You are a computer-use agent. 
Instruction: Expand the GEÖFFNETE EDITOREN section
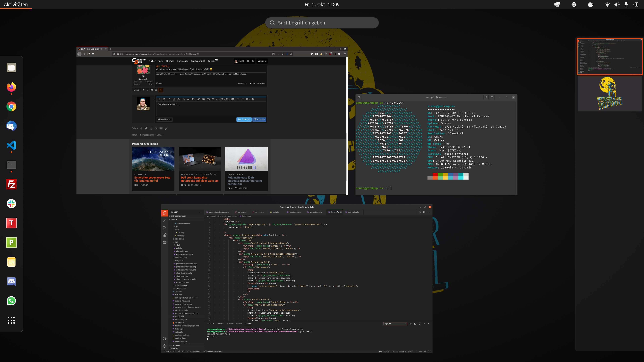(x=178, y=216)
